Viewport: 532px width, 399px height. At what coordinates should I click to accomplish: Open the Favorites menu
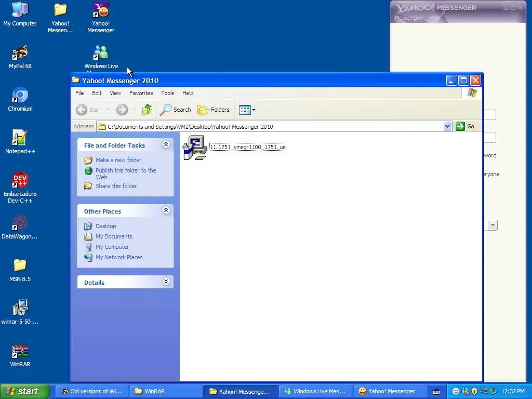click(141, 93)
